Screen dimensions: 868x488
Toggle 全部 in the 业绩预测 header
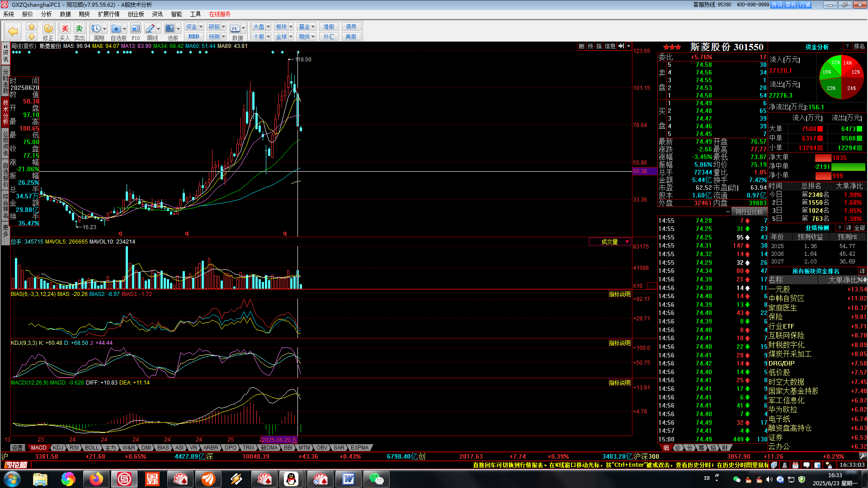859,228
